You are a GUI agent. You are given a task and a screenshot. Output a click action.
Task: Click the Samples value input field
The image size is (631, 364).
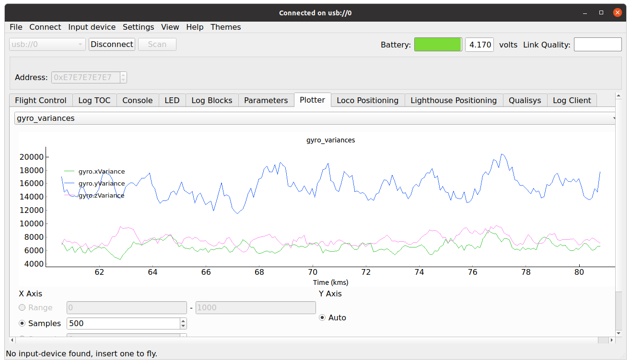tap(123, 324)
